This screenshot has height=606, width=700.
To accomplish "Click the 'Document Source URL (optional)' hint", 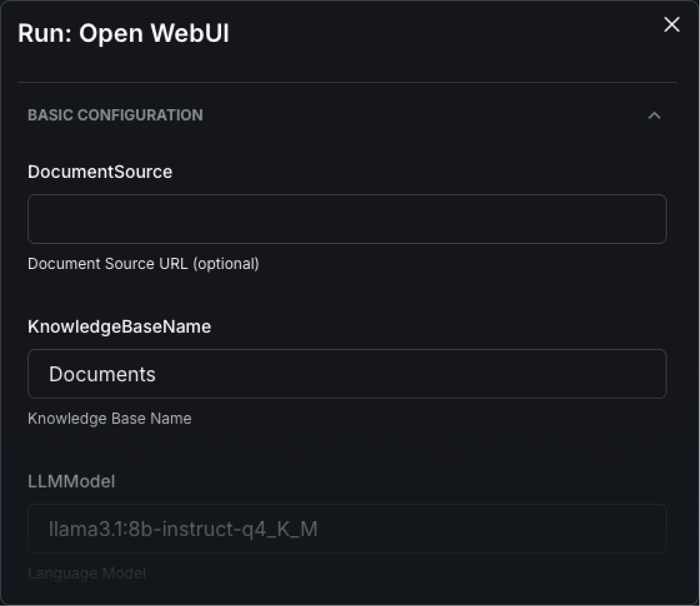I will click(x=143, y=263).
